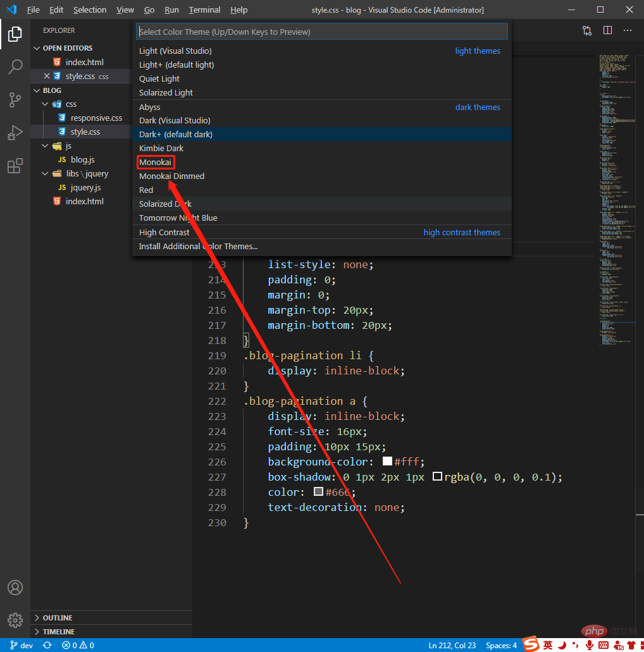Click the Open Changes compare icon
This screenshot has height=652, width=644.
click(x=587, y=30)
